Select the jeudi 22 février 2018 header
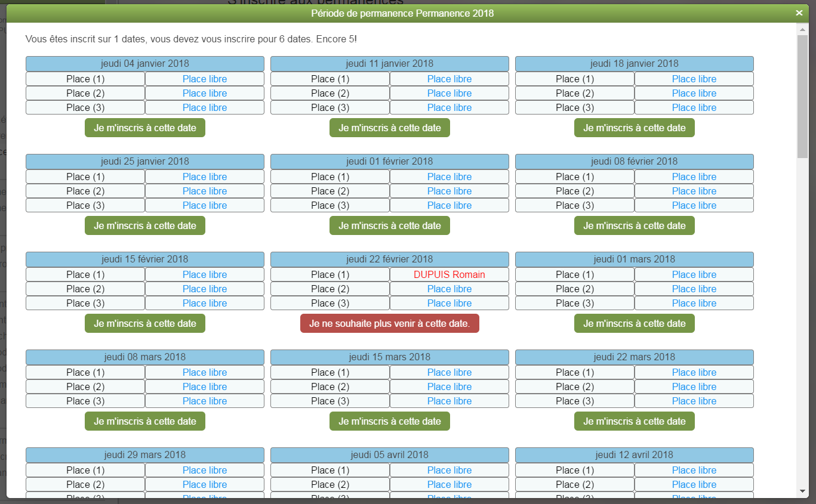The image size is (816, 504). 390,259
